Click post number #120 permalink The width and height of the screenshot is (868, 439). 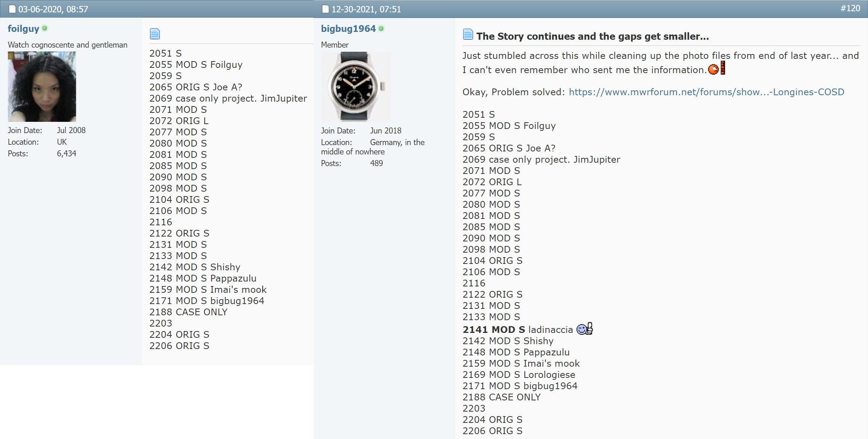pyautogui.click(x=850, y=8)
